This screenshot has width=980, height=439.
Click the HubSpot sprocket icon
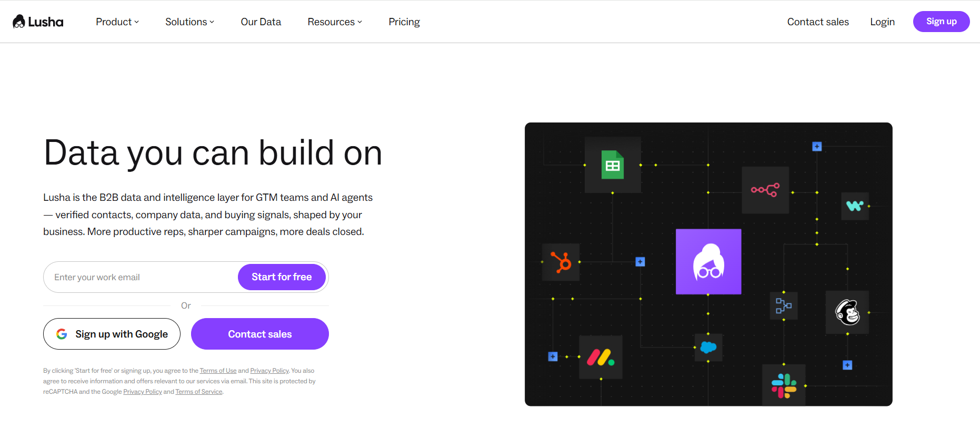tap(561, 262)
